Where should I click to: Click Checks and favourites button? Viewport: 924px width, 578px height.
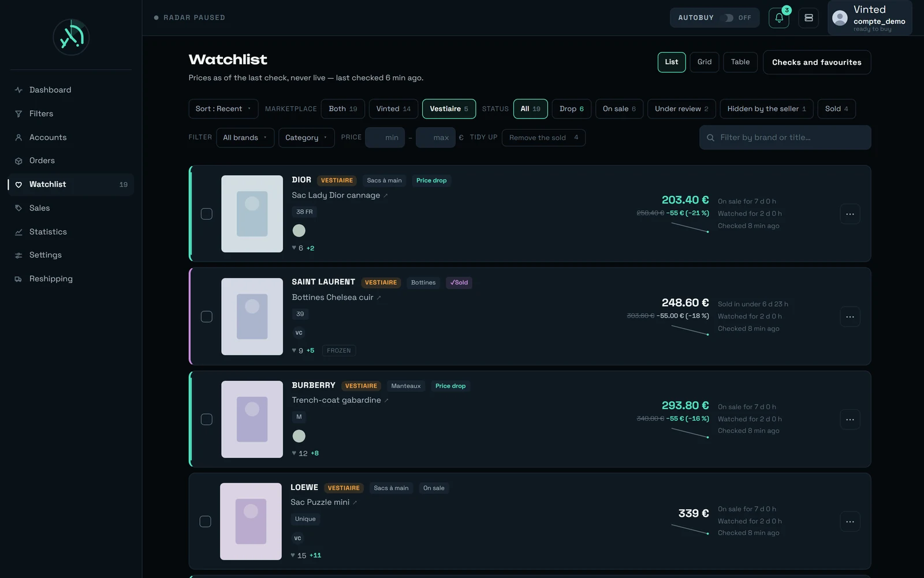(817, 62)
